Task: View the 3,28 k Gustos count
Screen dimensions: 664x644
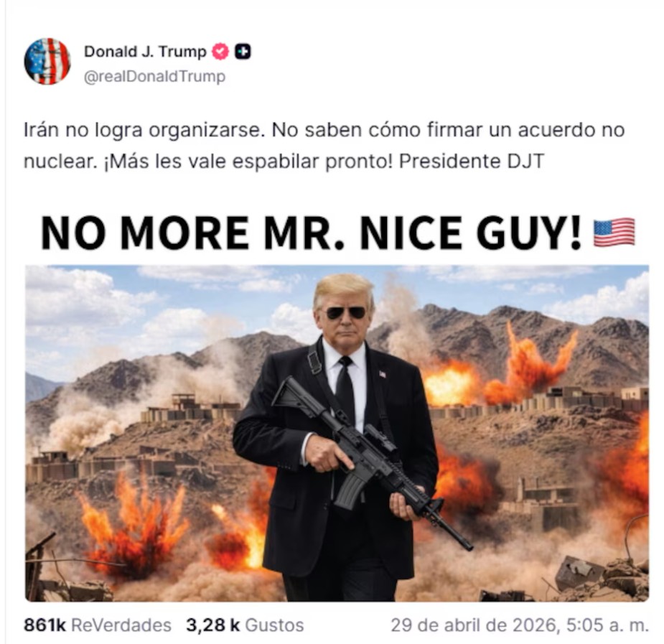Action: click(245, 625)
